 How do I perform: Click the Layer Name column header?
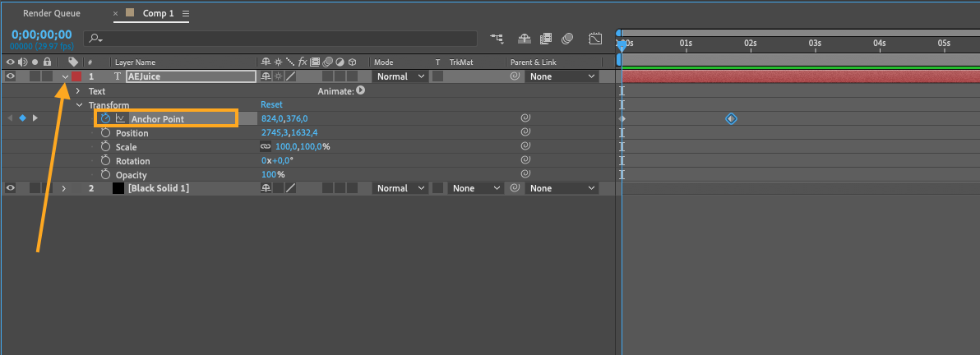coord(135,62)
